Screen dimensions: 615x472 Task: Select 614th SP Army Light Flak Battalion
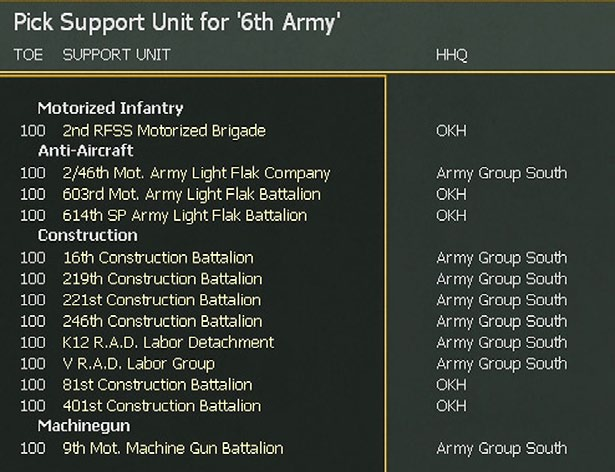pos(184,215)
